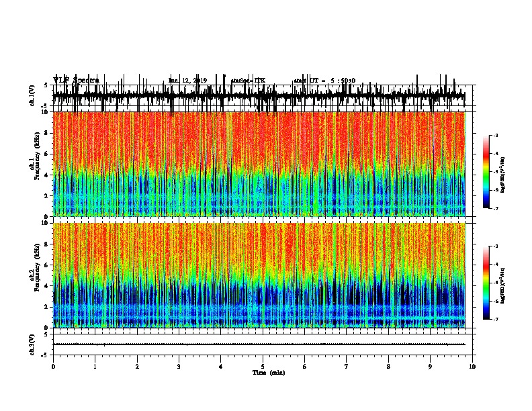The height and width of the screenshot is (411, 532).
Task: Click the ch.1 color scale bar
Action: pos(486,172)
